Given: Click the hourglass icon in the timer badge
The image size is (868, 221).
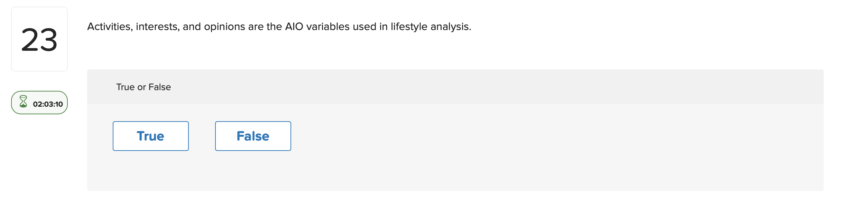Looking at the screenshot, I should click(24, 102).
